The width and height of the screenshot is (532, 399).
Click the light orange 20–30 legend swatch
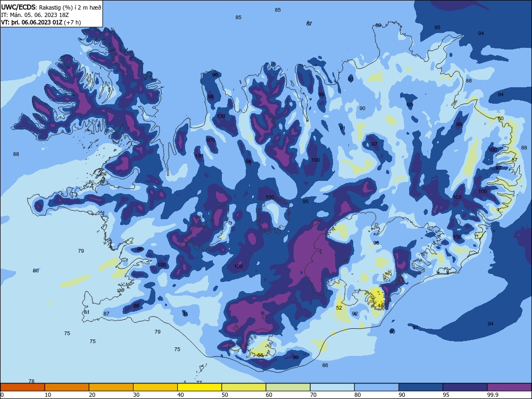click(x=111, y=387)
